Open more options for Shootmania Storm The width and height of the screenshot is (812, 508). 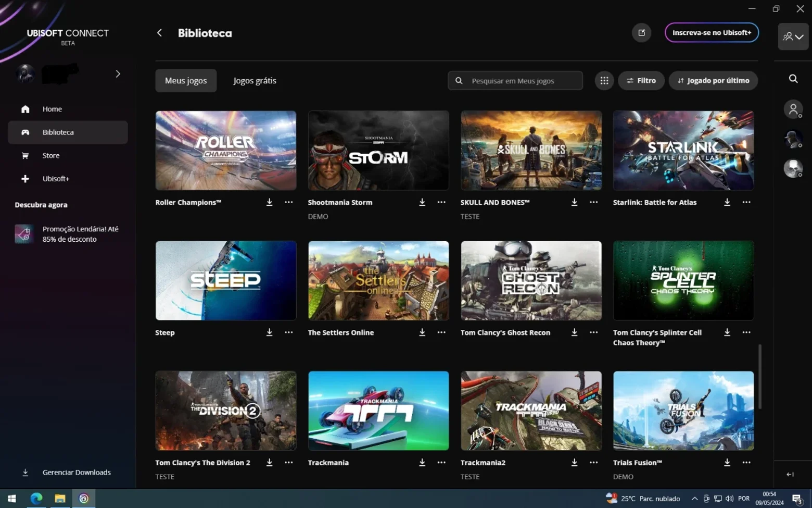[441, 202]
